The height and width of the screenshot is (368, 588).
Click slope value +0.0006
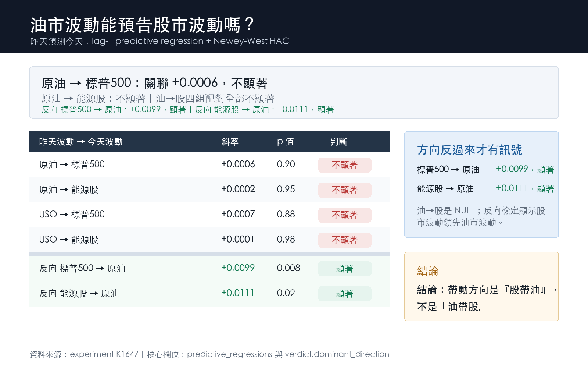tap(238, 164)
